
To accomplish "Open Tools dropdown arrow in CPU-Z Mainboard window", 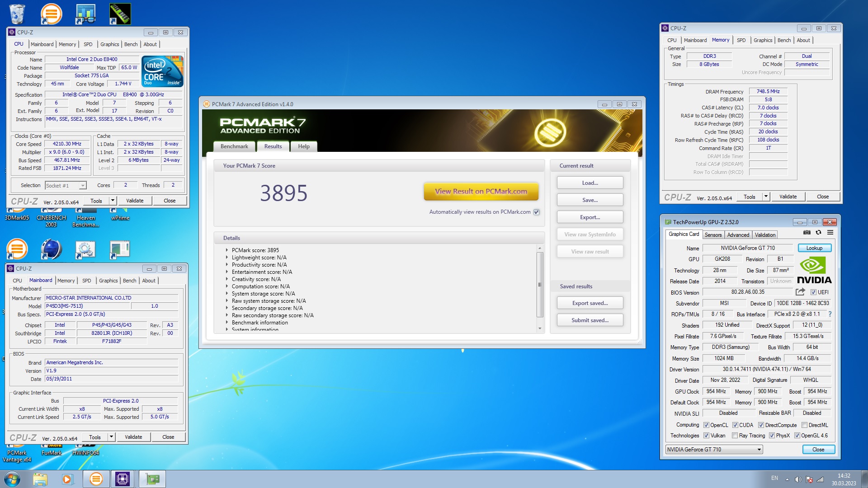I will (x=111, y=437).
